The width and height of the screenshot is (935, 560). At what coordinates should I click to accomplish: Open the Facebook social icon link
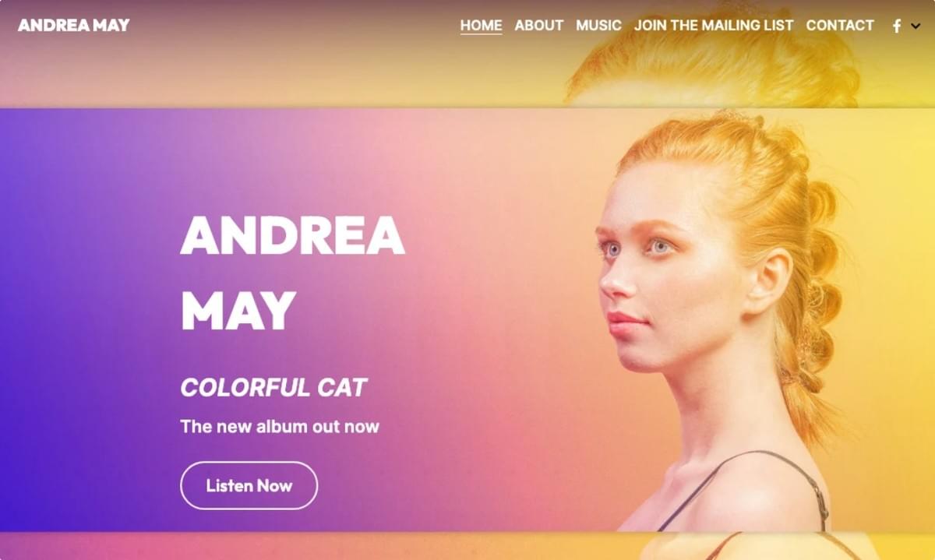pos(897,26)
